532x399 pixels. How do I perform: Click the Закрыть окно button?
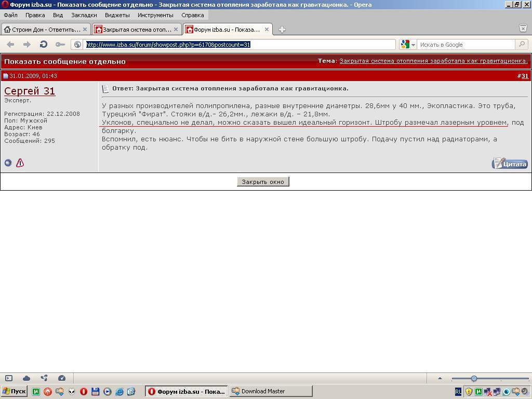pos(263,182)
